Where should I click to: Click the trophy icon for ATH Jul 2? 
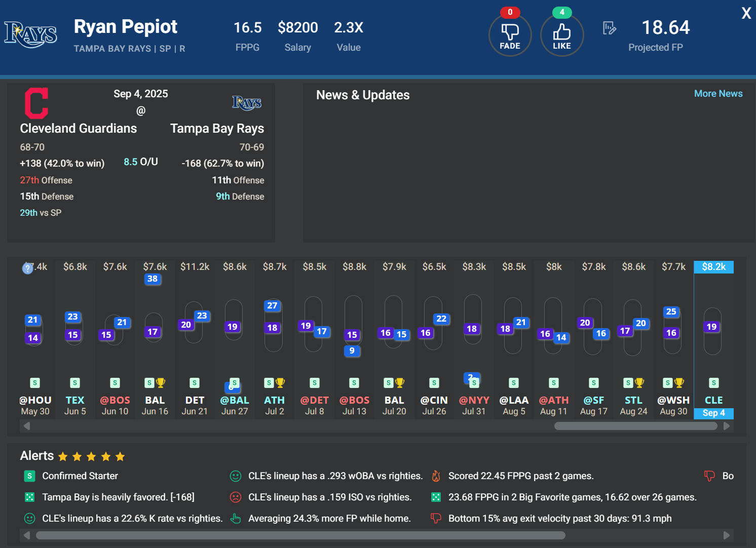pyautogui.click(x=280, y=383)
